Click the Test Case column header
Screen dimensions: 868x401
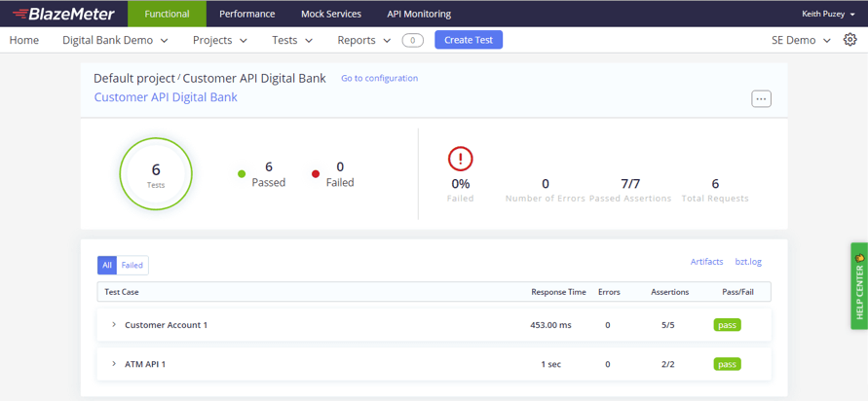tap(121, 292)
